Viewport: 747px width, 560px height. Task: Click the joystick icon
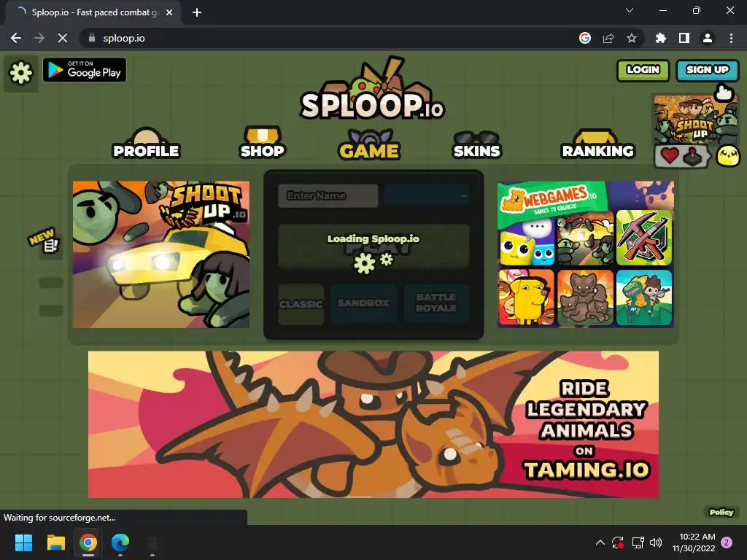coord(693,156)
